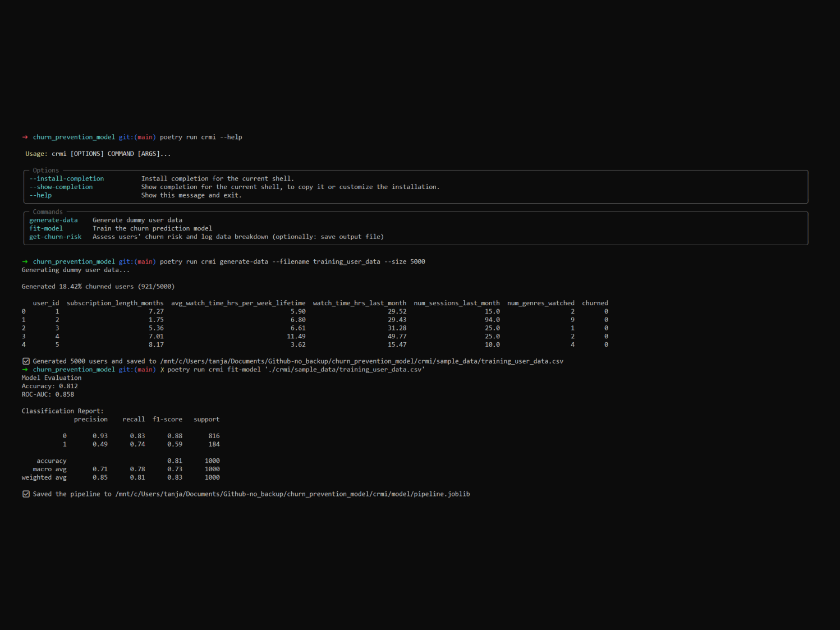840x630 pixels.
Task: Click the "churned" column header
Action: pos(595,303)
